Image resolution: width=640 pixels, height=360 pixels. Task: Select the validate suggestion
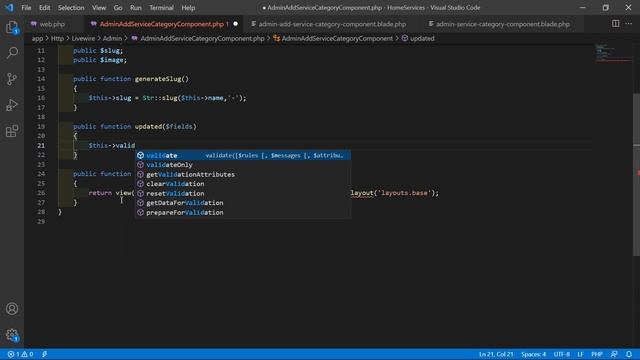point(242,156)
